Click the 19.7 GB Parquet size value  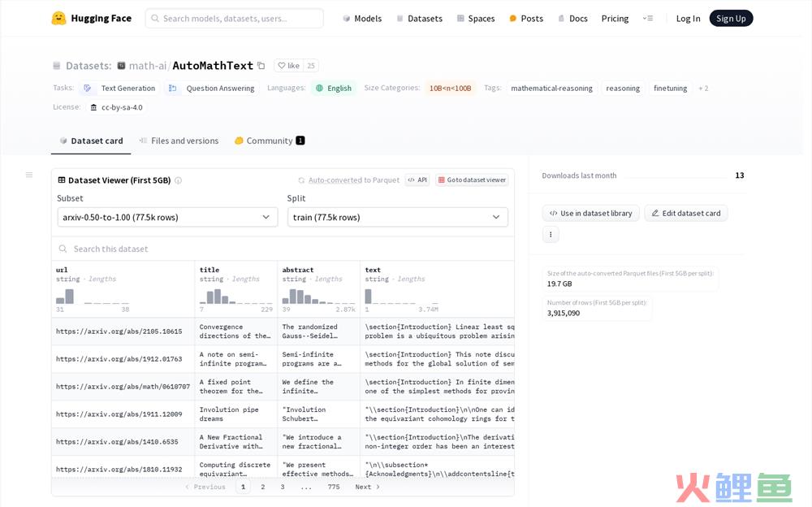(x=559, y=284)
